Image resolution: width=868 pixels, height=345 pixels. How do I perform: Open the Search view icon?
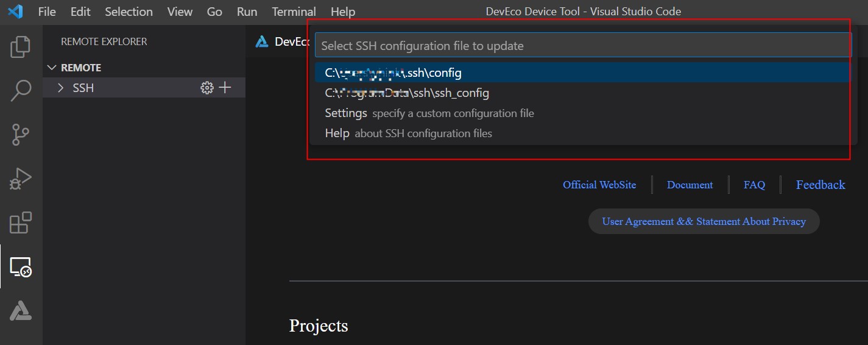(21, 90)
